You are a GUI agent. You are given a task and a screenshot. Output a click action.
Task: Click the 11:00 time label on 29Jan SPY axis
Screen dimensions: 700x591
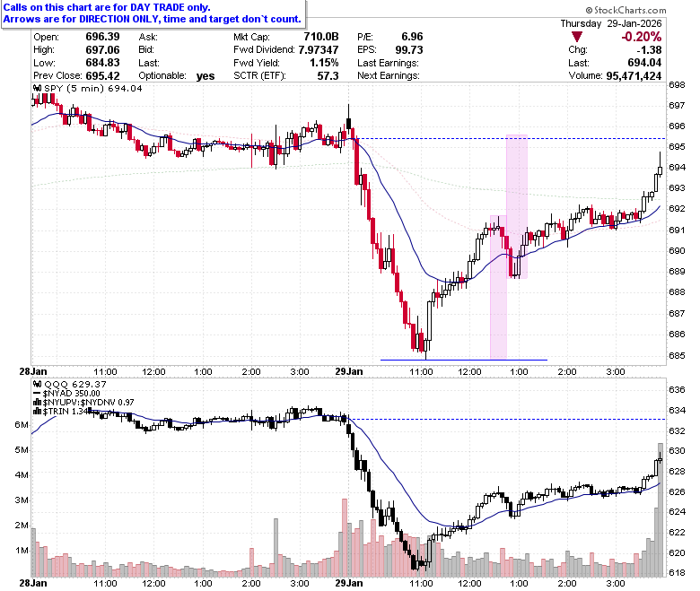(x=421, y=372)
